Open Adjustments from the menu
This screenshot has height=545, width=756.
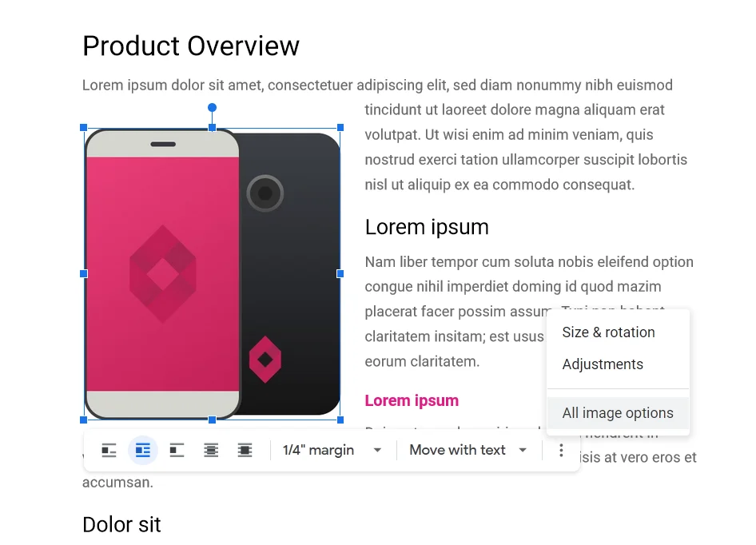point(603,364)
